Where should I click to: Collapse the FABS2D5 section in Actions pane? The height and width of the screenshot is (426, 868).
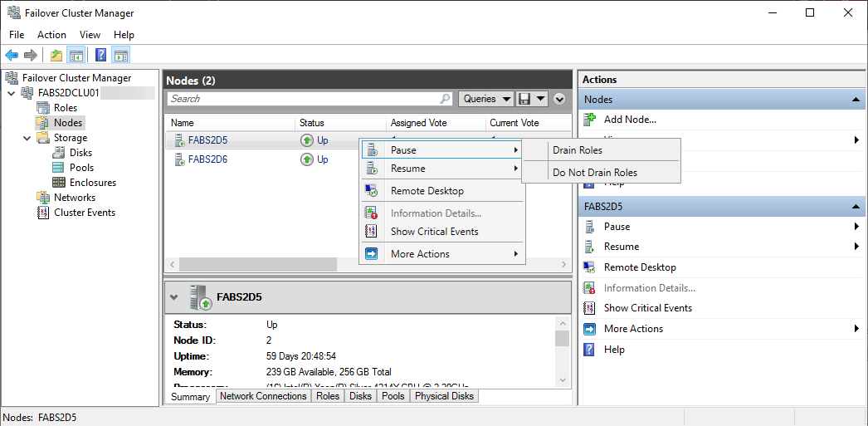tap(856, 207)
